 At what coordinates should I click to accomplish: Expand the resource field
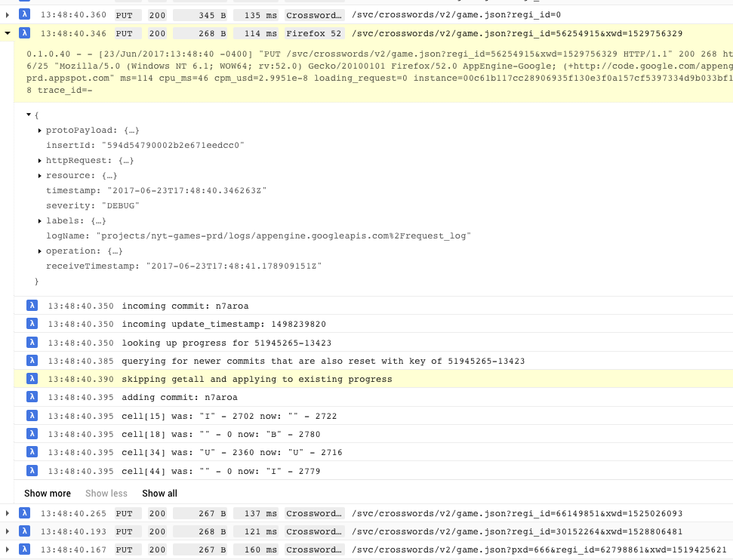pos(40,176)
